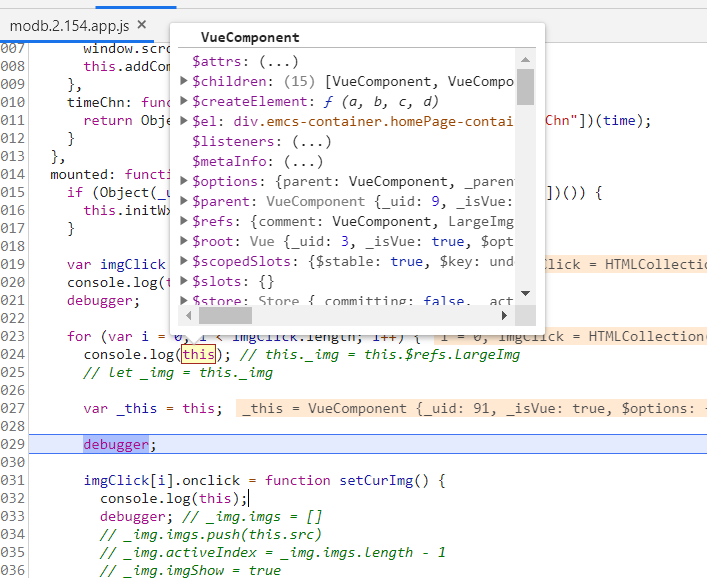The width and height of the screenshot is (707, 578).
Task: Expand the $children property arrow
Action: pyautogui.click(x=184, y=81)
